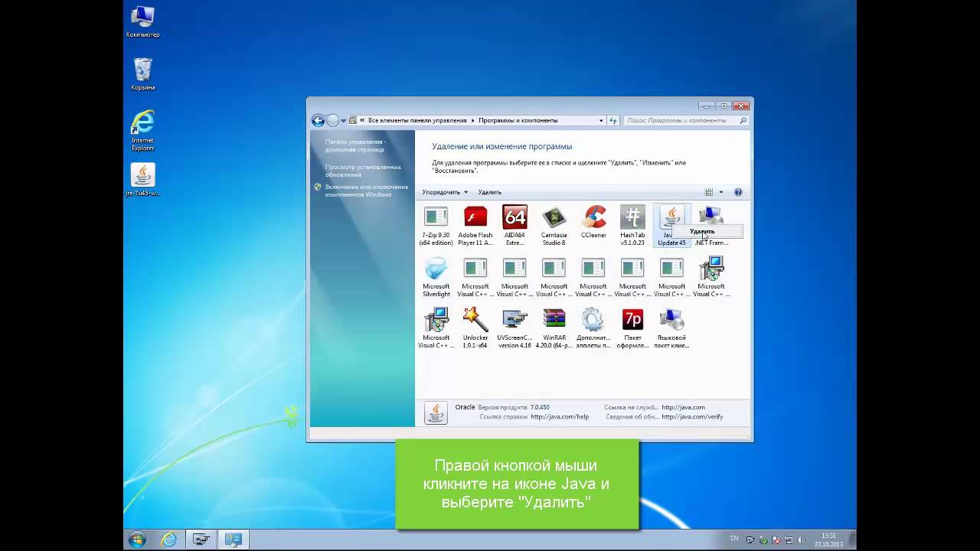Select Microsoft Silverlight in the program list

pos(436,277)
